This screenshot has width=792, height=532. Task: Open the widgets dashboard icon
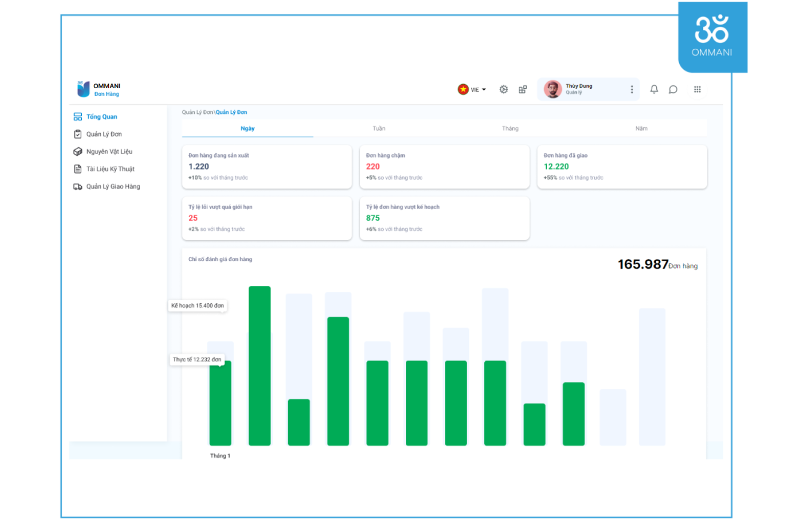coord(522,89)
